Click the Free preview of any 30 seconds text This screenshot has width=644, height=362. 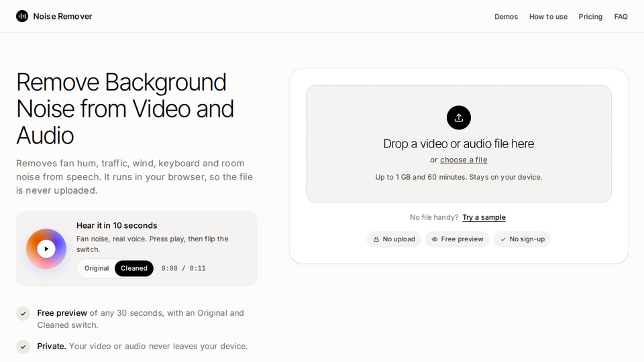tap(140, 319)
